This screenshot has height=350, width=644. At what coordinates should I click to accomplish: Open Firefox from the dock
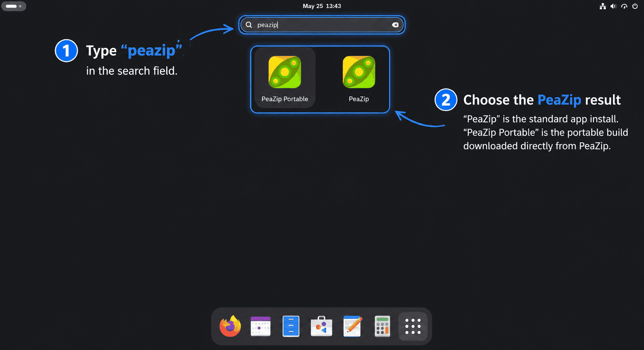click(230, 326)
